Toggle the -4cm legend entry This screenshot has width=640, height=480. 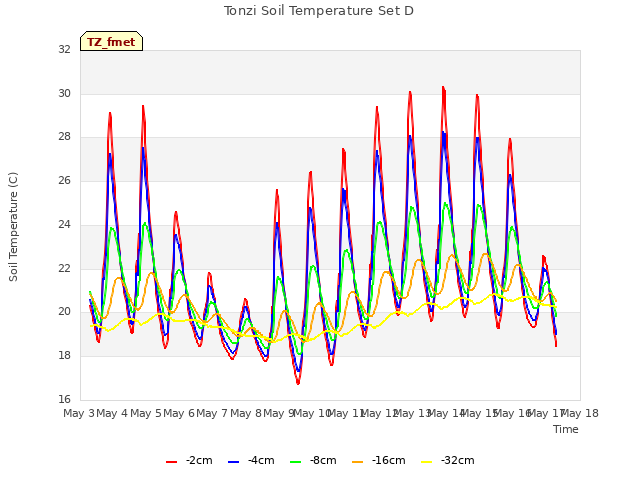[x=251, y=460]
